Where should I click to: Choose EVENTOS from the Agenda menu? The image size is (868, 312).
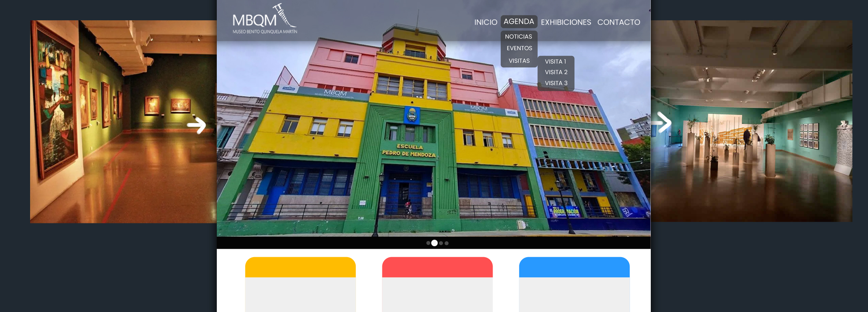[519, 48]
